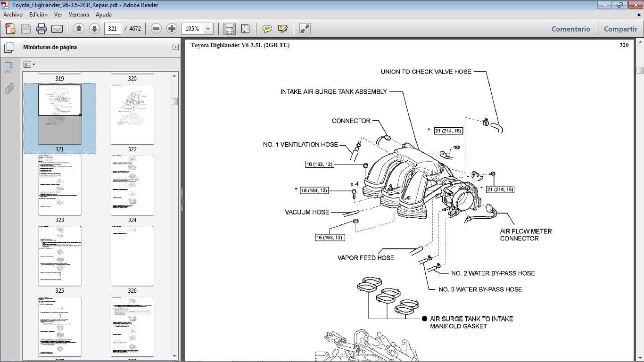Select page 321 thumbnail
644x362 pixels.
60,115
